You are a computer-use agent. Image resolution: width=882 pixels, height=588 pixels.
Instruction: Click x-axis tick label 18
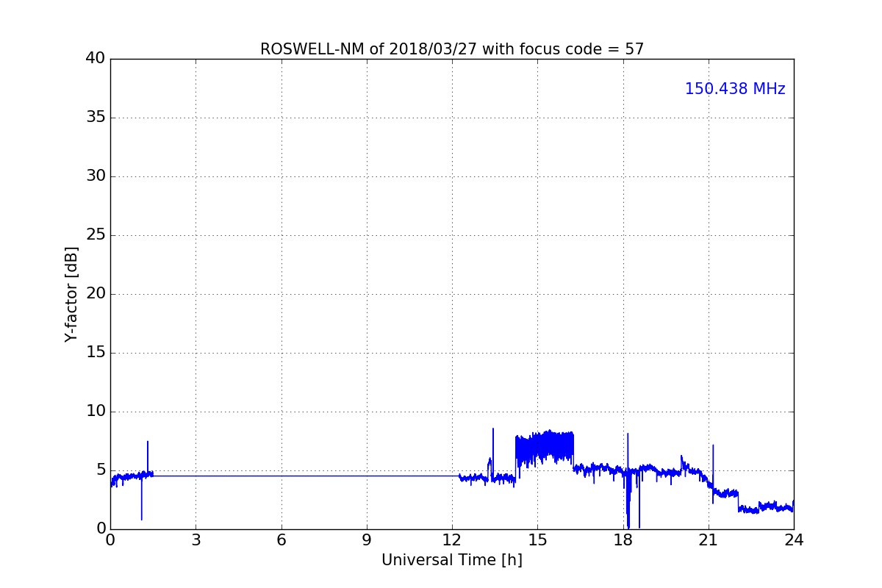tap(623, 540)
